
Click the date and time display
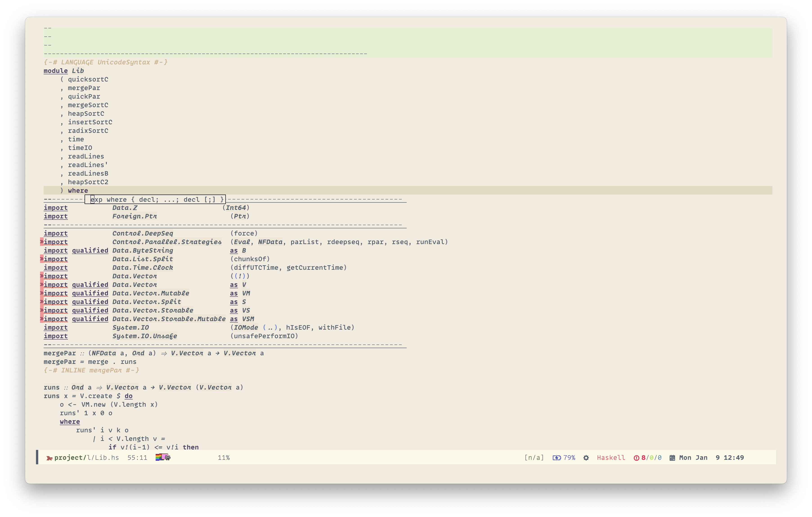(x=711, y=458)
